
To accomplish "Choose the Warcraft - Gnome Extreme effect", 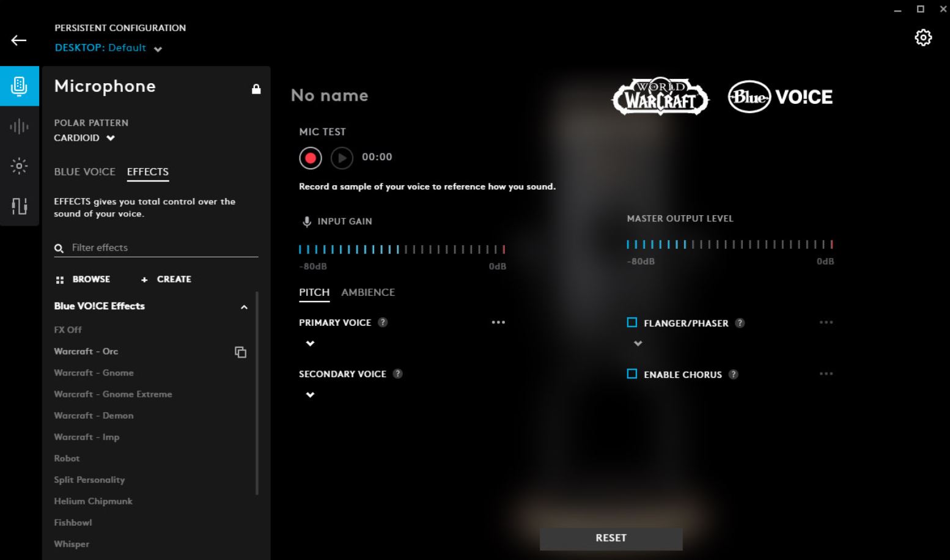I will (113, 394).
